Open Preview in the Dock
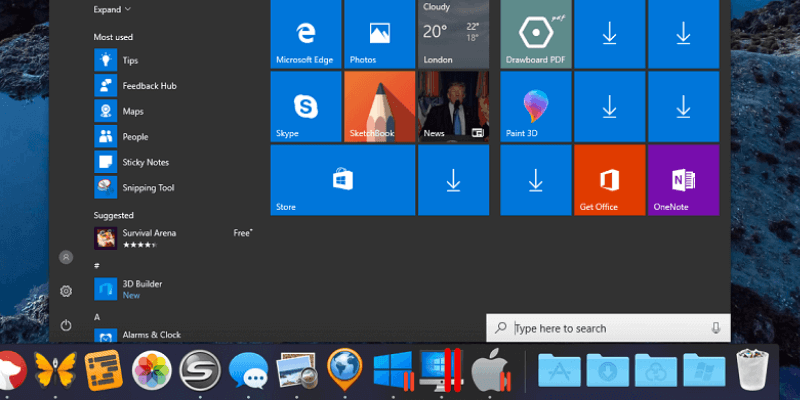Image resolution: width=800 pixels, height=400 pixels. click(297, 371)
